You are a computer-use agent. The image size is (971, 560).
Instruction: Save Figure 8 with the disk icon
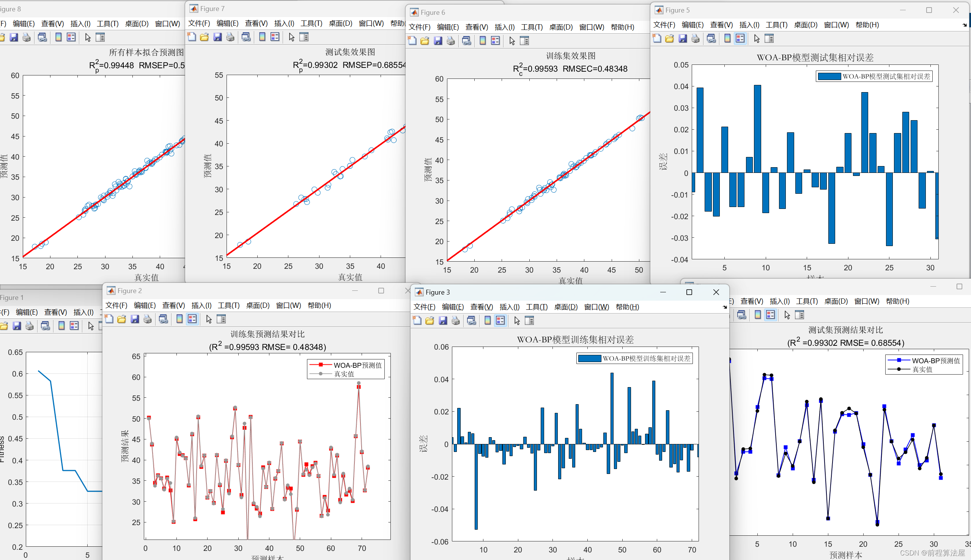point(14,37)
